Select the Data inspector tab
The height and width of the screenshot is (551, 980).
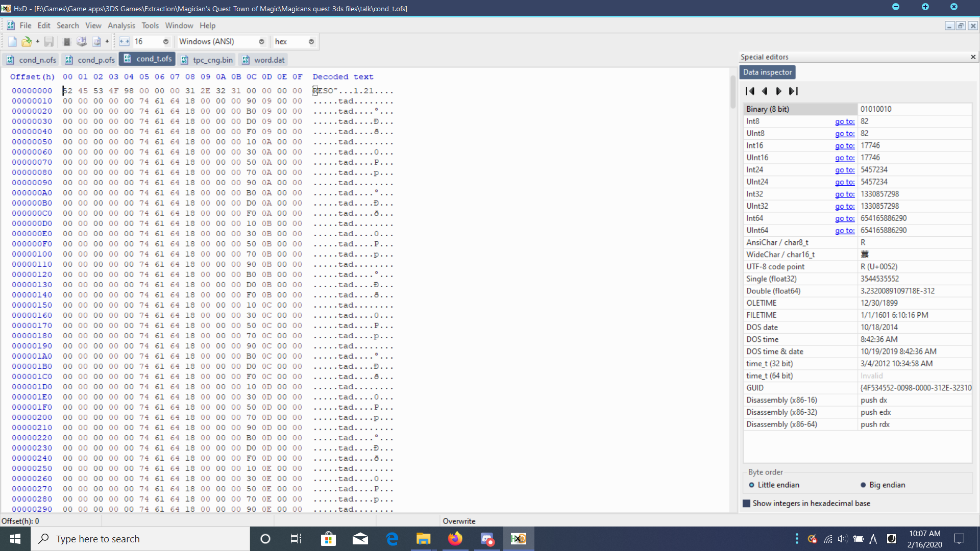[767, 72]
